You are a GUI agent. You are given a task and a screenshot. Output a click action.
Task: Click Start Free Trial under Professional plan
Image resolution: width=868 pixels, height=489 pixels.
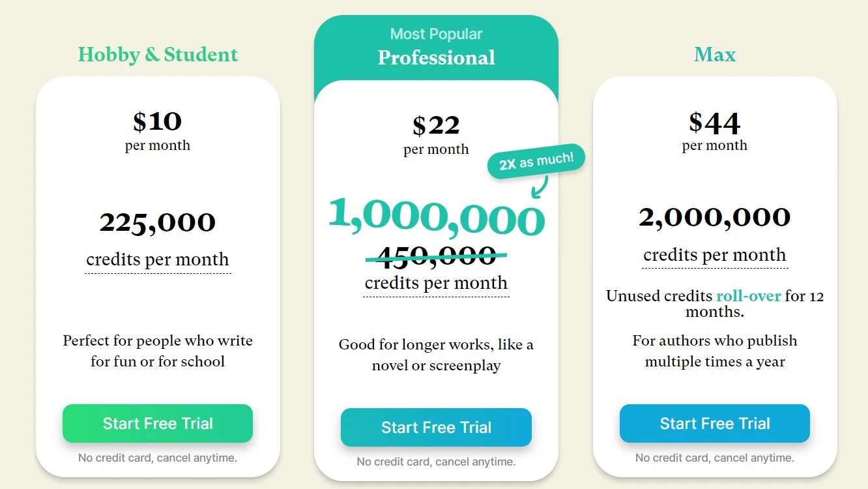pyautogui.click(x=436, y=427)
